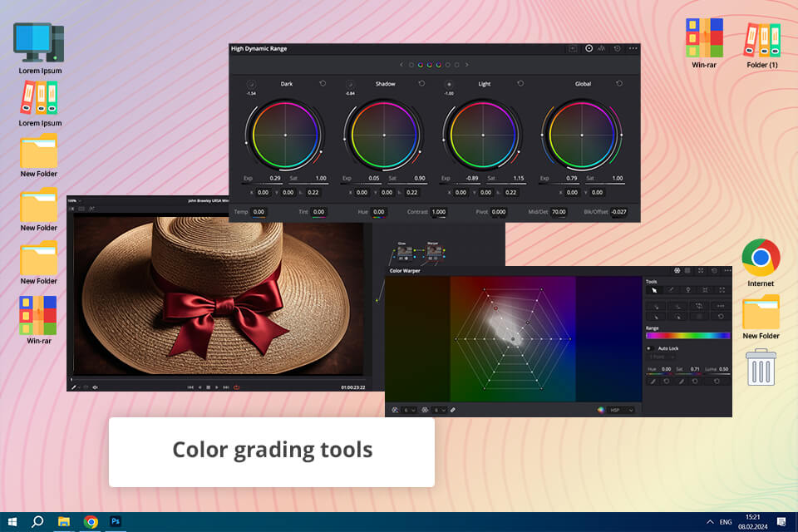
Task: Click the eraser icon below the warper grid
Action: click(x=452, y=410)
